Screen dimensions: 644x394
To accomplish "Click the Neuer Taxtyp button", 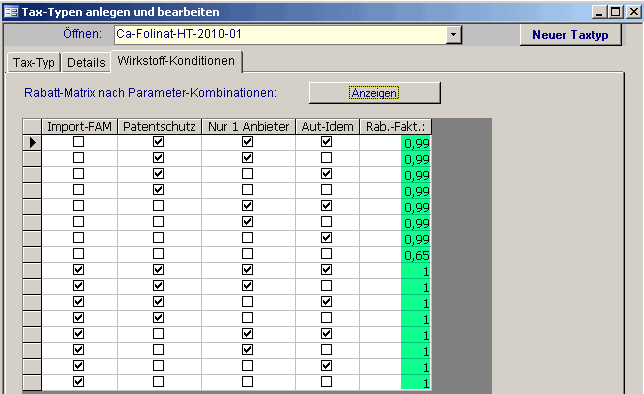I will pyautogui.click(x=570, y=35).
